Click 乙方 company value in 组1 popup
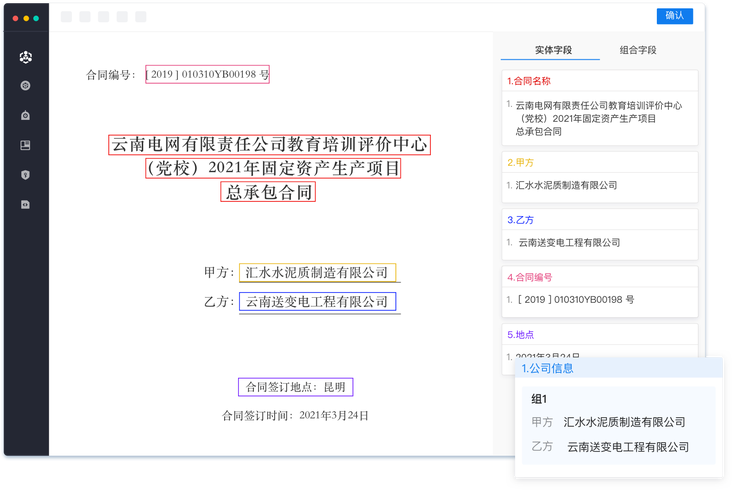Screen dimensions: 743x500 [628, 447]
